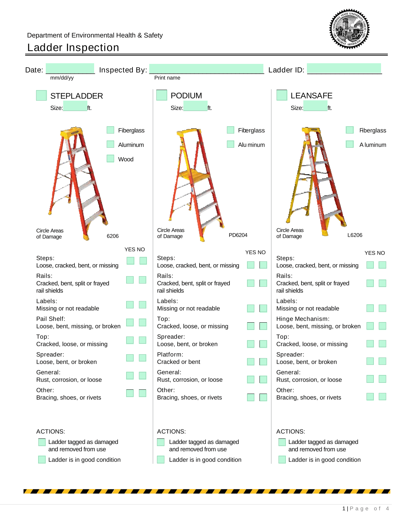Click the Leansafe Size field
Image resolution: width=411 pixels, height=532 pixels.
[x=315, y=106]
